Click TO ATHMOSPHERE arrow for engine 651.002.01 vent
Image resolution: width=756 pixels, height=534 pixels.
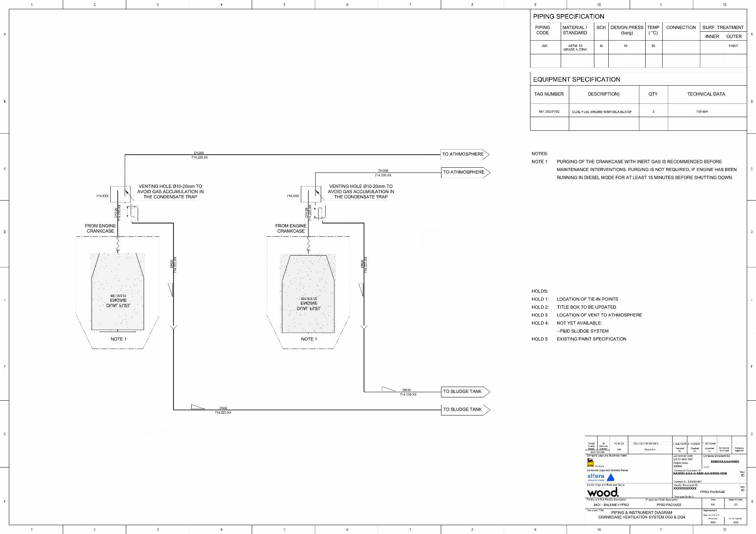465,154
